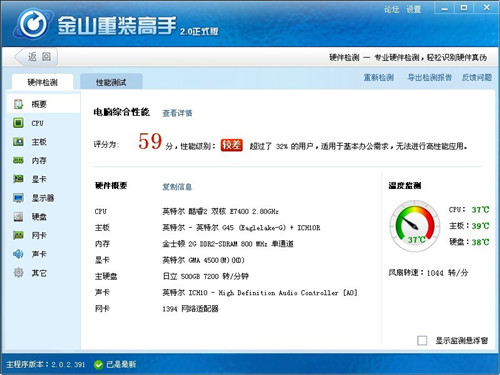
Task: Click the graphics value 英特尔 GMA 4500
Action: click(x=203, y=260)
